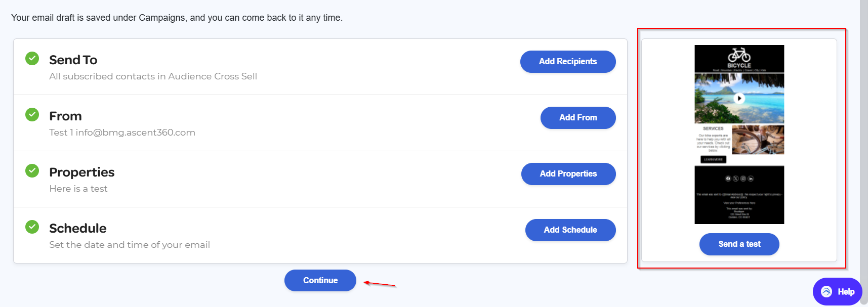868x307 pixels.
Task: Click the X social icon in preview
Action: click(736, 179)
